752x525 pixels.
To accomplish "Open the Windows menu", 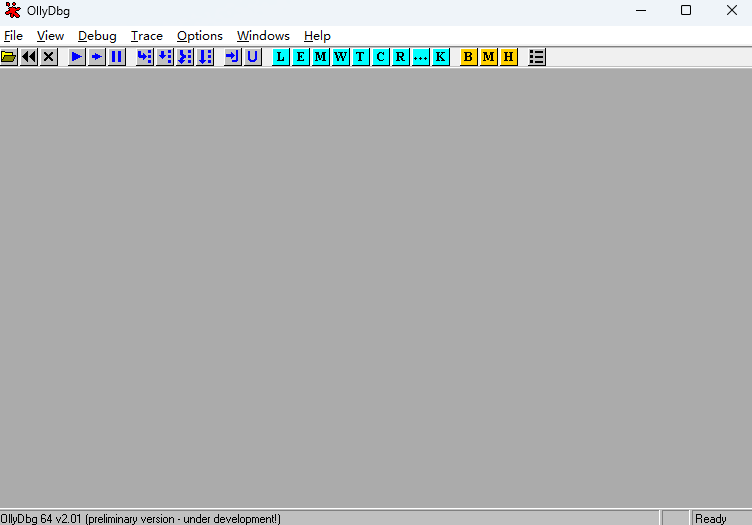I will 263,36.
